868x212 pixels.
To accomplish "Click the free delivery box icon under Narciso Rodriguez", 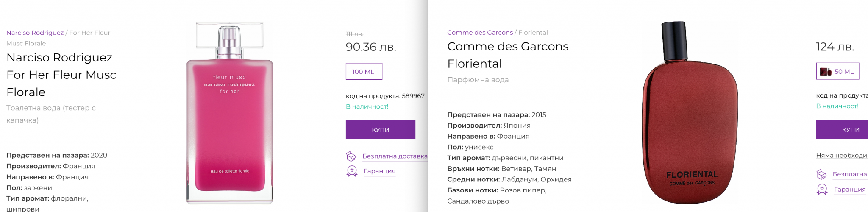I will click(351, 156).
